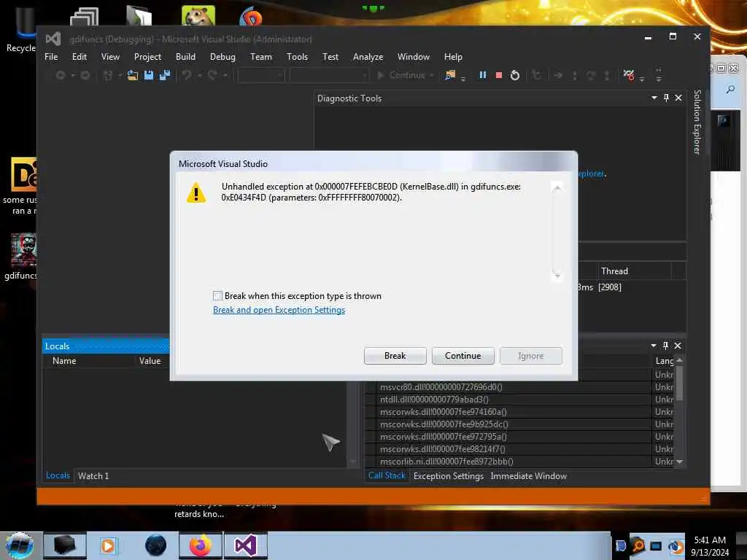Click the Break button in dialog
Image resolution: width=747 pixels, height=560 pixels.
(395, 356)
